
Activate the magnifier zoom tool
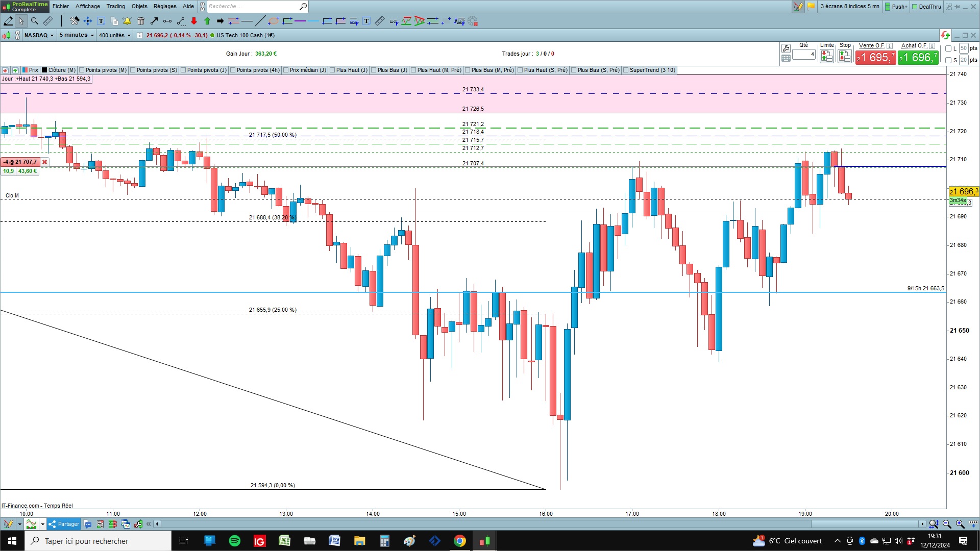35,21
